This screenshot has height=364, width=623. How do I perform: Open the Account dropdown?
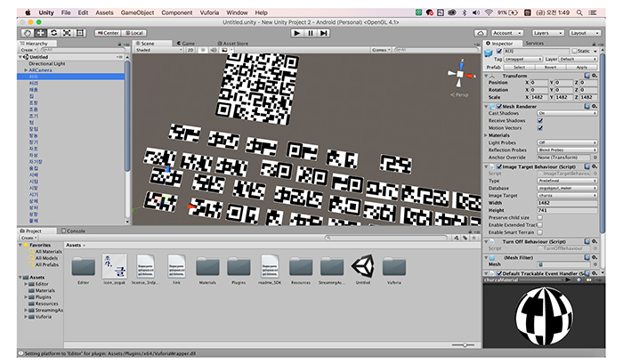click(508, 33)
